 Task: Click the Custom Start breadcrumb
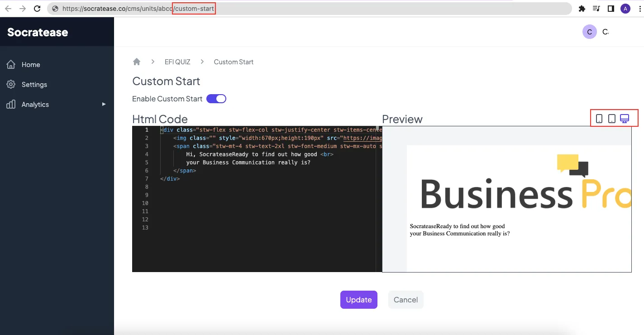[234, 62]
